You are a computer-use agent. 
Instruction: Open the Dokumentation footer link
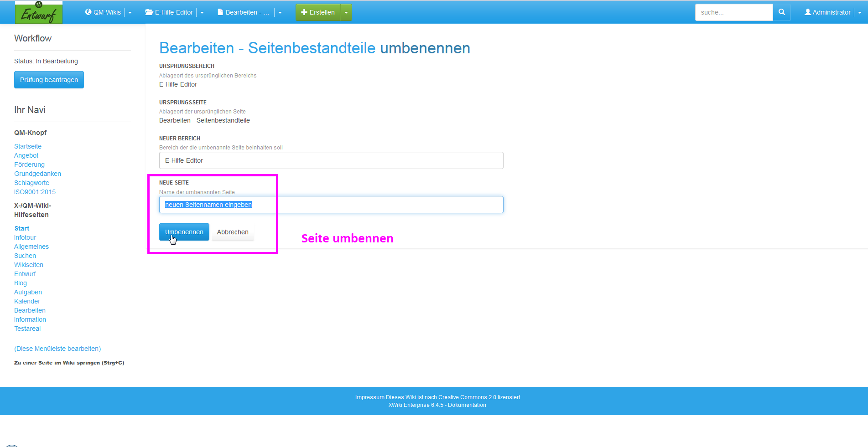coord(467,405)
